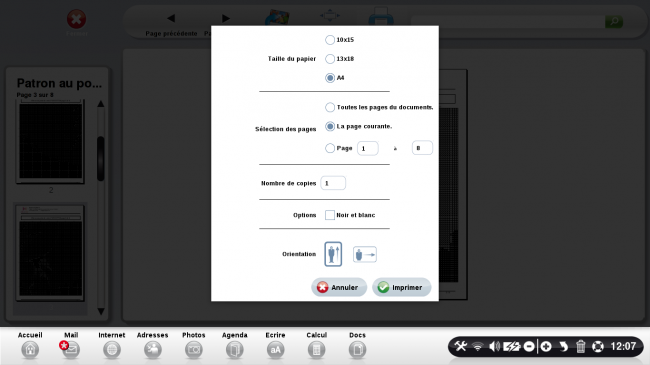Click the volume speaker icon
650x365 pixels.
(x=494, y=346)
